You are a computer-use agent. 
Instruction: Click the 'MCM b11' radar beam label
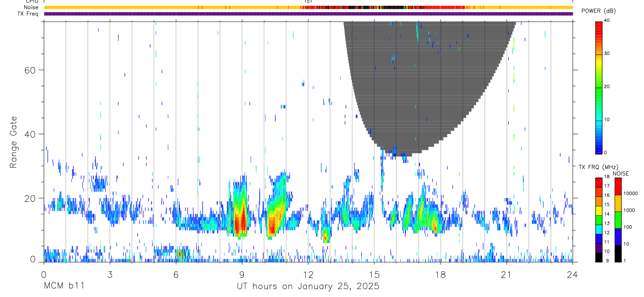point(63,286)
